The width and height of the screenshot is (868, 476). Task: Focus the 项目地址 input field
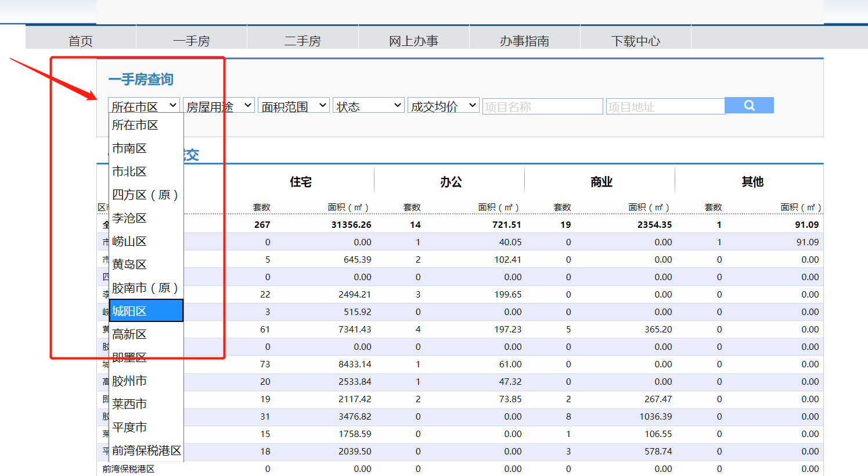tap(665, 106)
